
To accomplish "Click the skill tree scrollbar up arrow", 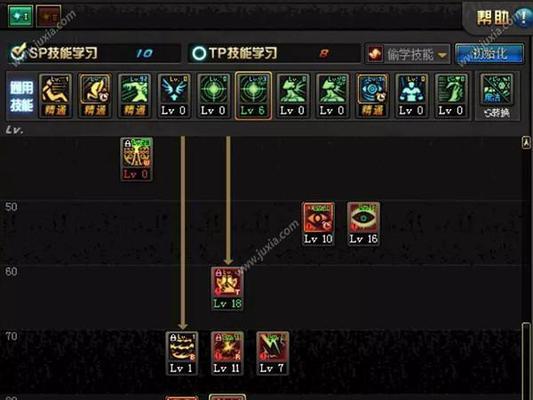I will click(x=526, y=142).
